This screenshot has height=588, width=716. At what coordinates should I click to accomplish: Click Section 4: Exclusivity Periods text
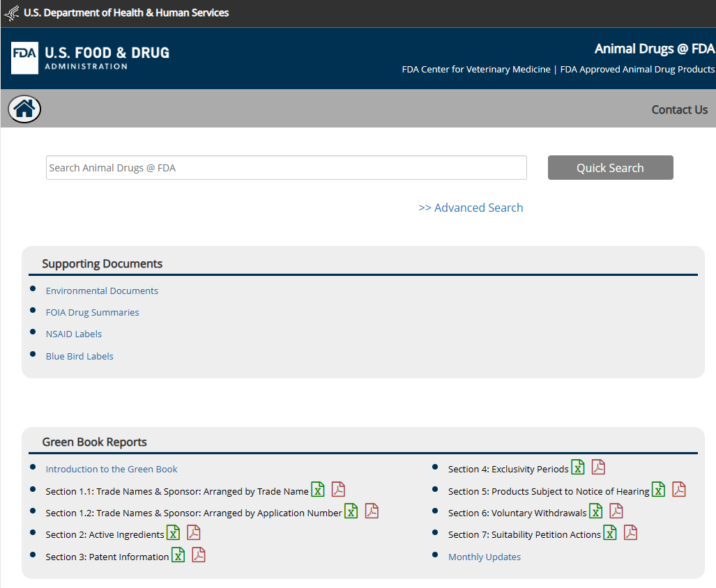tap(508, 469)
